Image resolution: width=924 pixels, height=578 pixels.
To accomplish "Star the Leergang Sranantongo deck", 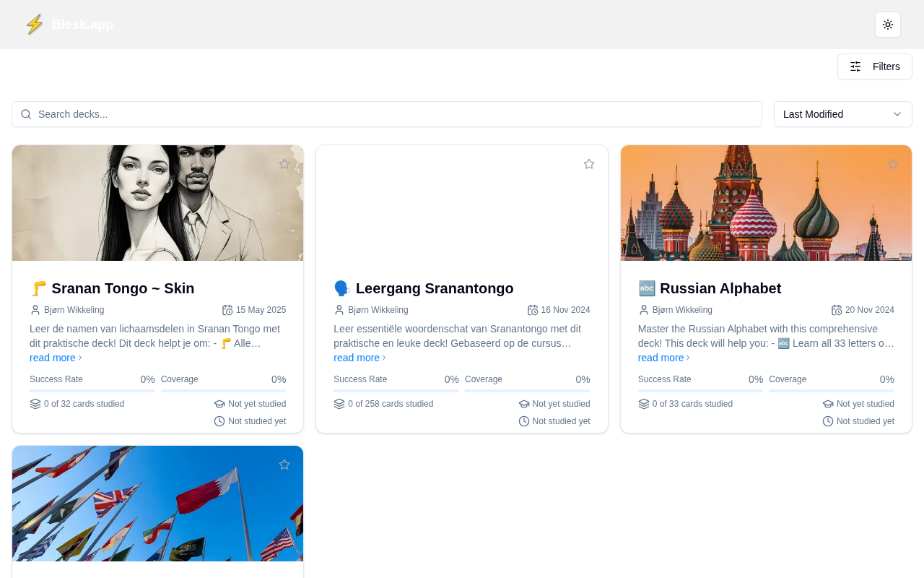I will click(589, 164).
